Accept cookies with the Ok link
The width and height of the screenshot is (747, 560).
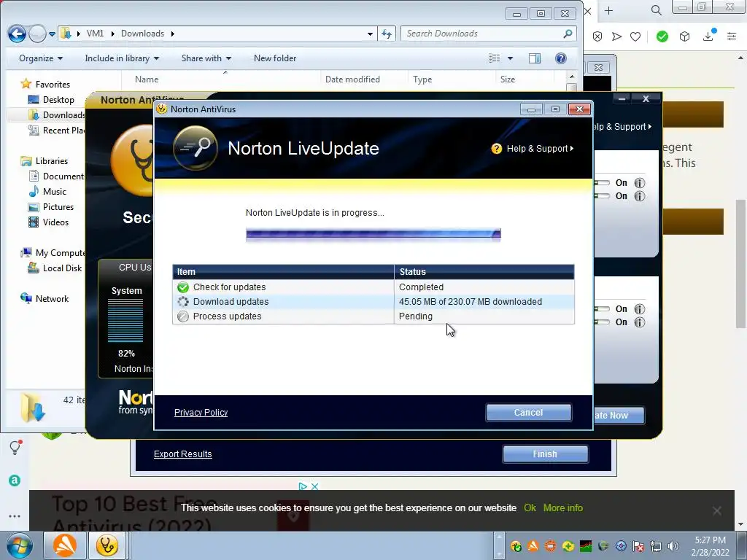click(530, 507)
